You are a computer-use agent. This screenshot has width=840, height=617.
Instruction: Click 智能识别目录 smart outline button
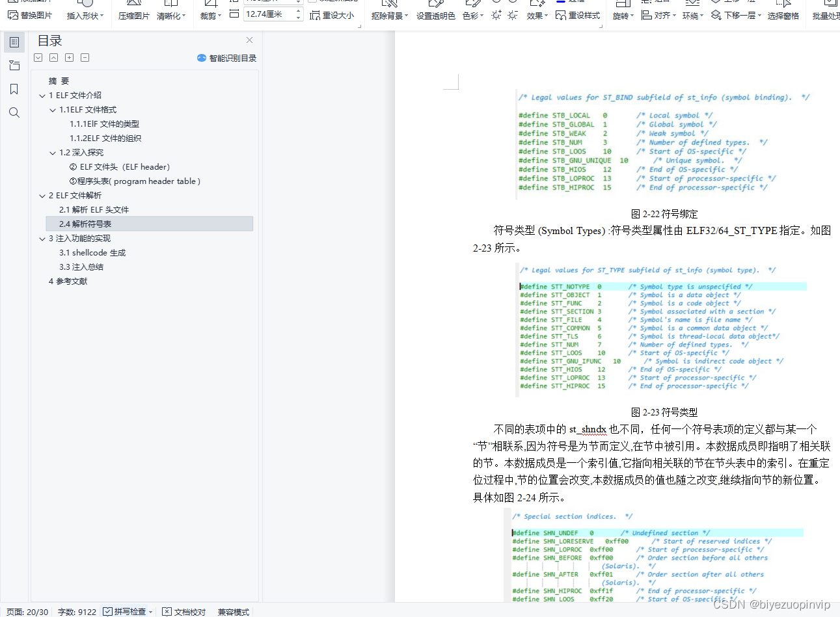coord(227,58)
